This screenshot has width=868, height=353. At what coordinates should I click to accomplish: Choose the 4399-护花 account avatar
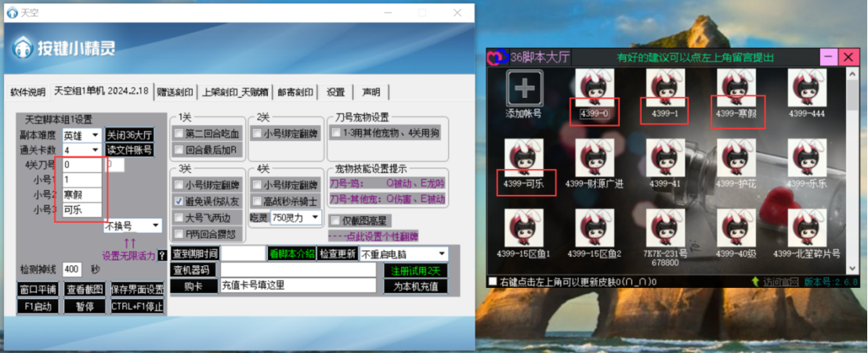(737, 157)
